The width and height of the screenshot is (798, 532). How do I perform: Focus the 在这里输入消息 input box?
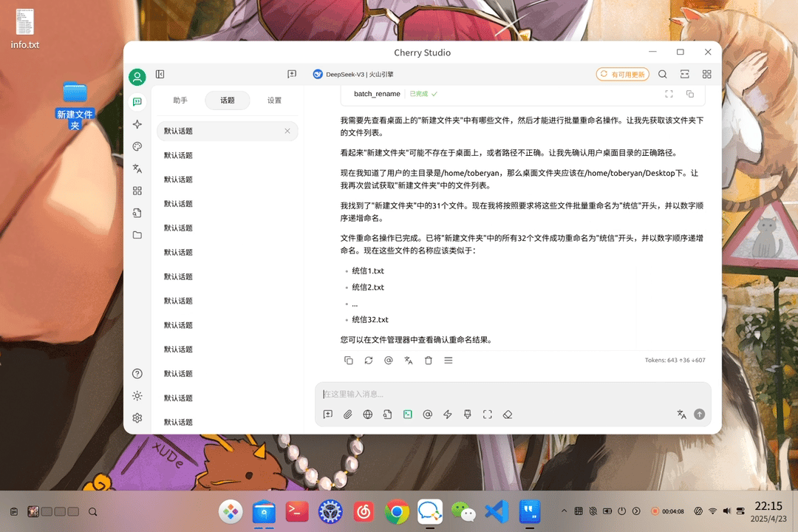[x=513, y=394]
